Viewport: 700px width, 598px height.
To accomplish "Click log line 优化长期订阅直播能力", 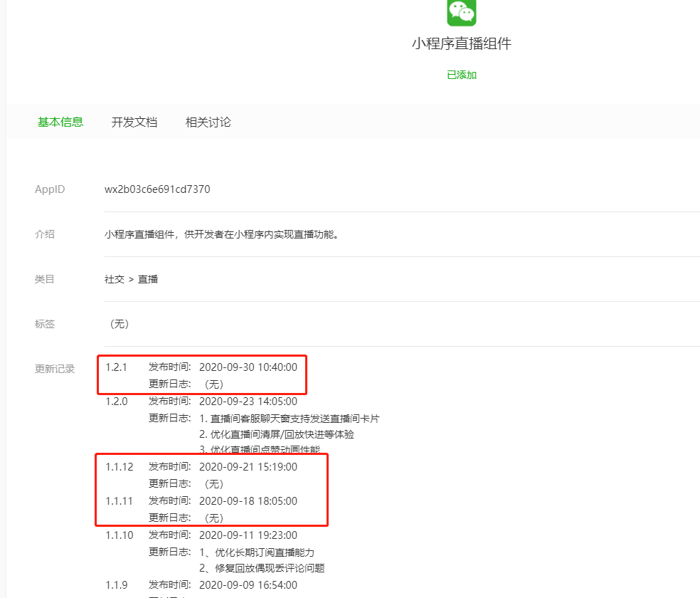I will [x=265, y=552].
